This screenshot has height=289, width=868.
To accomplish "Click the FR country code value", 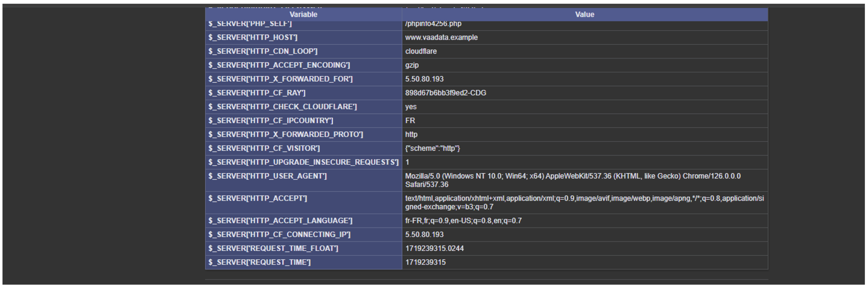I will (x=410, y=121).
